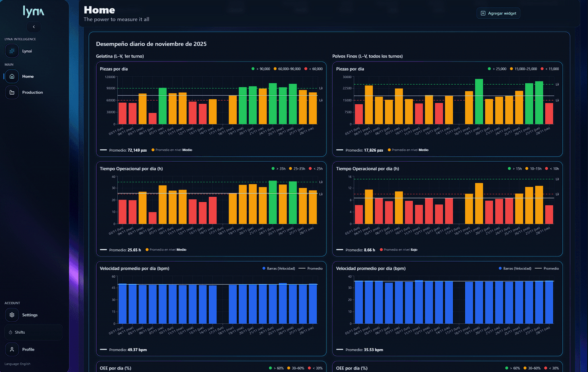This screenshot has height=372, width=588.
Task: Toggle Barras (Velocidad) in the Gelatina speed chart
Action: 278,268
